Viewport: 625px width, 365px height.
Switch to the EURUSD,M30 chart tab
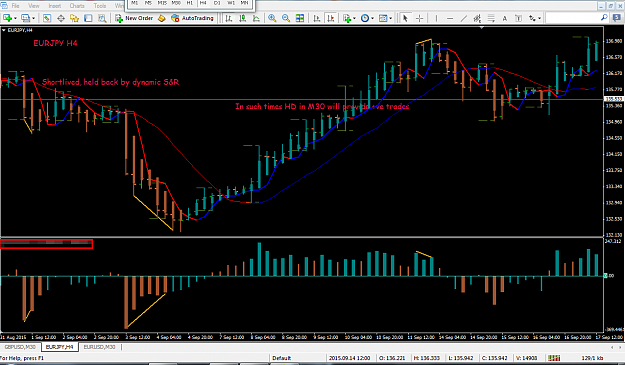coord(99,347)
